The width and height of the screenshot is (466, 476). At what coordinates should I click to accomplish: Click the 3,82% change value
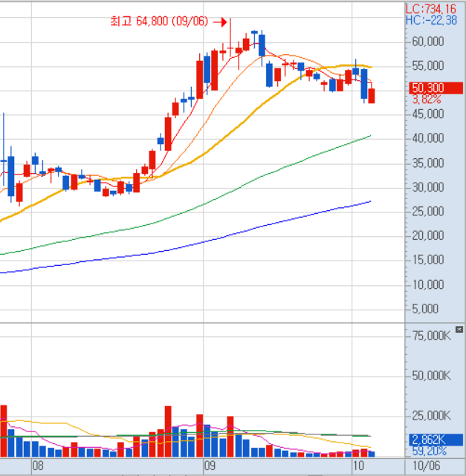point(427,100)
